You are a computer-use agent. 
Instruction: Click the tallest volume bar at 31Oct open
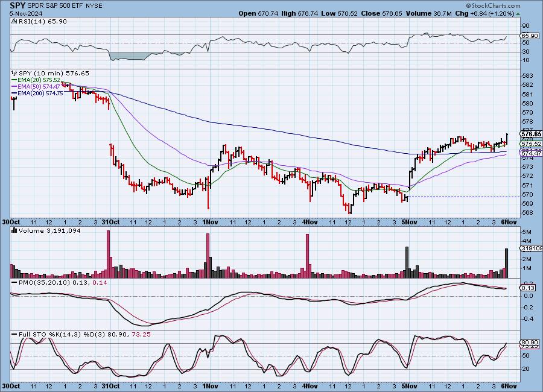(108, 254)
